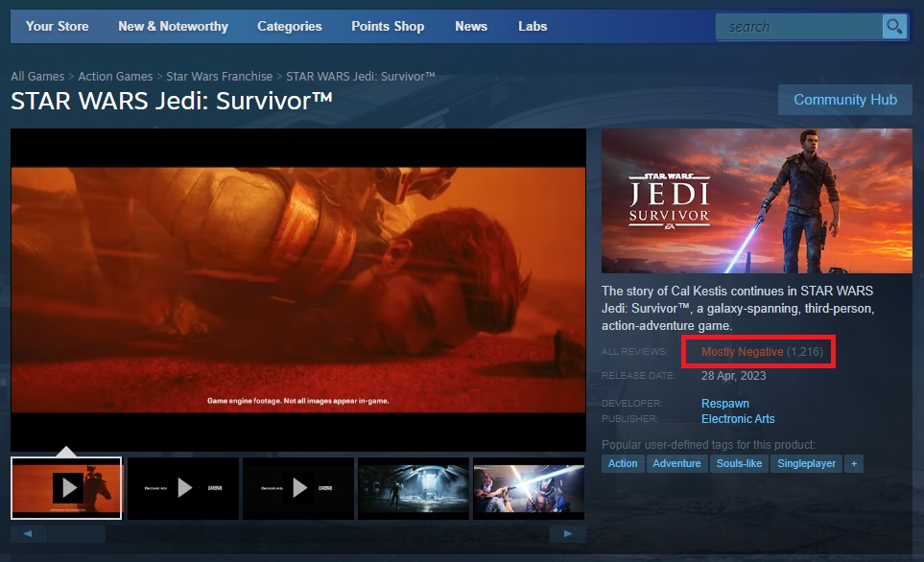Open Steam Labs
The height and width of the screenshot is (562, 924).
533,27
